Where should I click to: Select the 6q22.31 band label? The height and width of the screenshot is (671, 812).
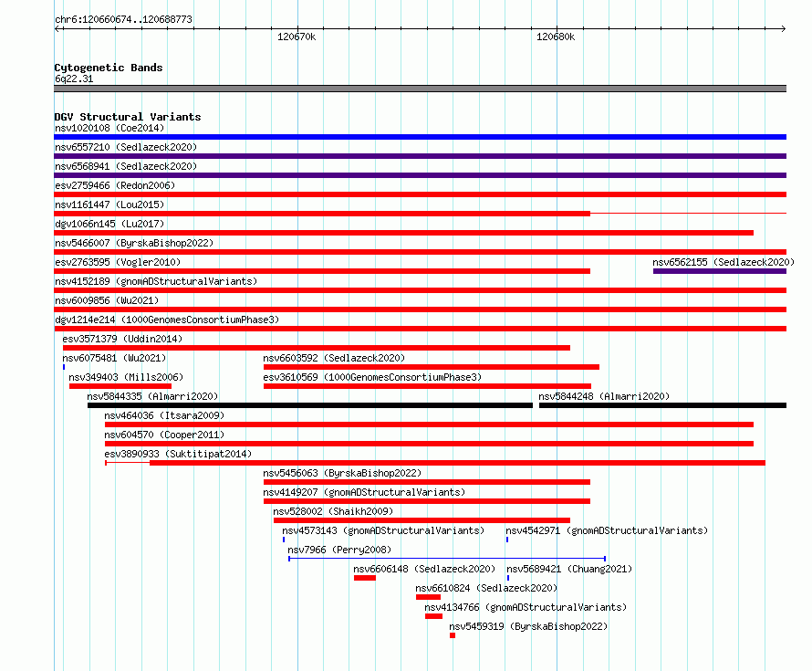point(74,79)
